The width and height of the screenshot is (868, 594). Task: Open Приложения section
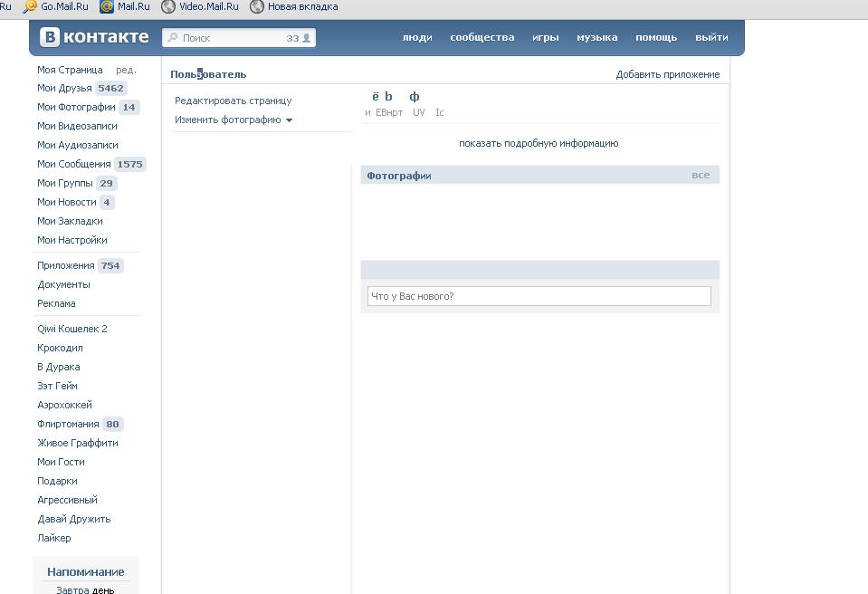coord(66,265)
